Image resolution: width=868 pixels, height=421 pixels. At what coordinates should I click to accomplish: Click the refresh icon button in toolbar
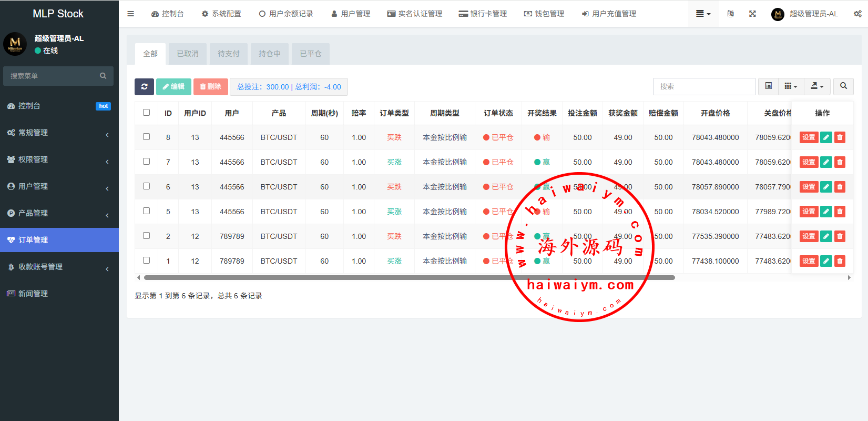(144, 87)
